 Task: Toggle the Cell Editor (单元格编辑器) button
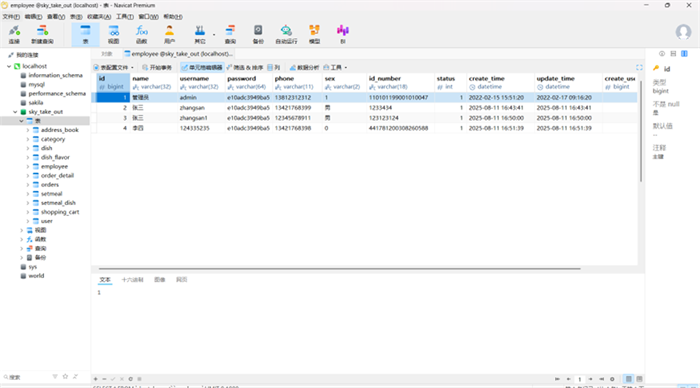pos(202,67)
